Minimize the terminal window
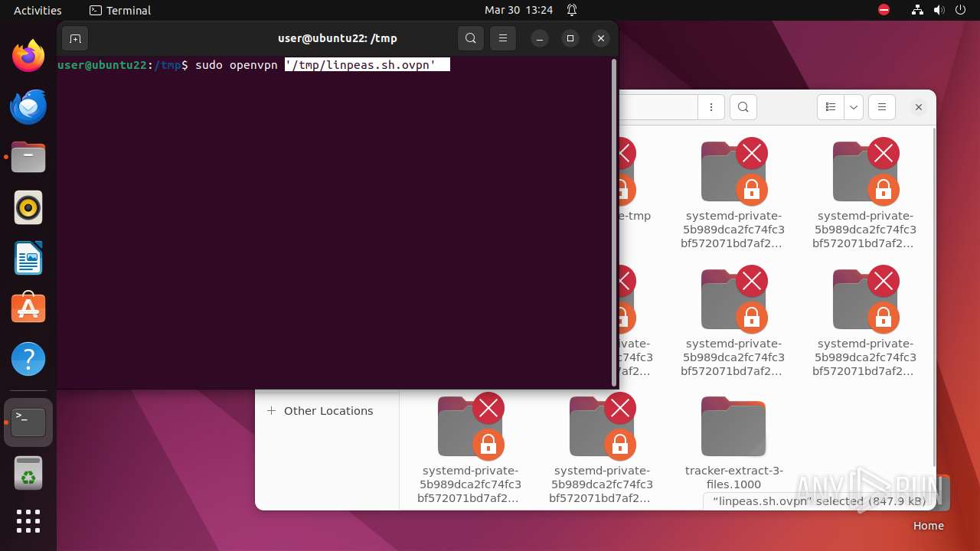This screenshot has width=980, height=551. point(540,38)
